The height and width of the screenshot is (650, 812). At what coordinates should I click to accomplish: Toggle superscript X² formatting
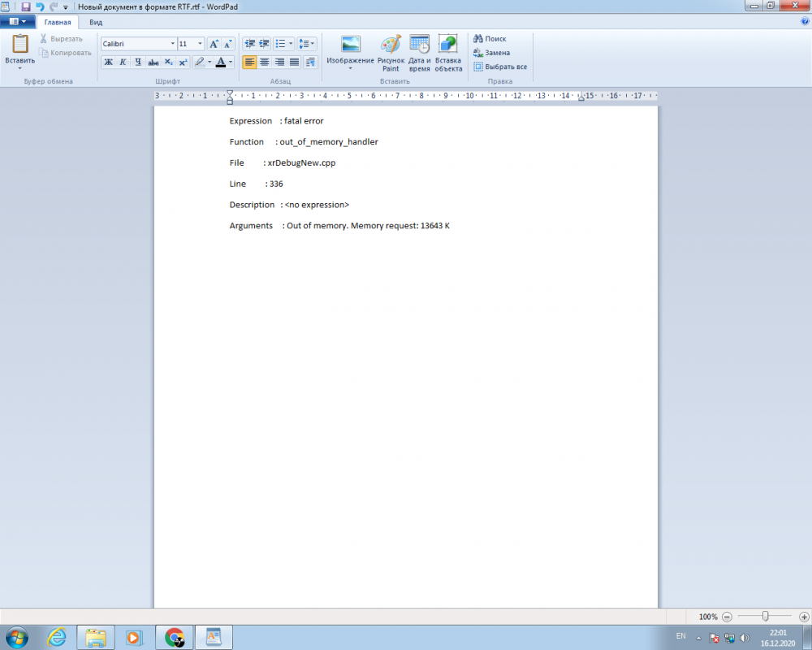tap(183, 63)
